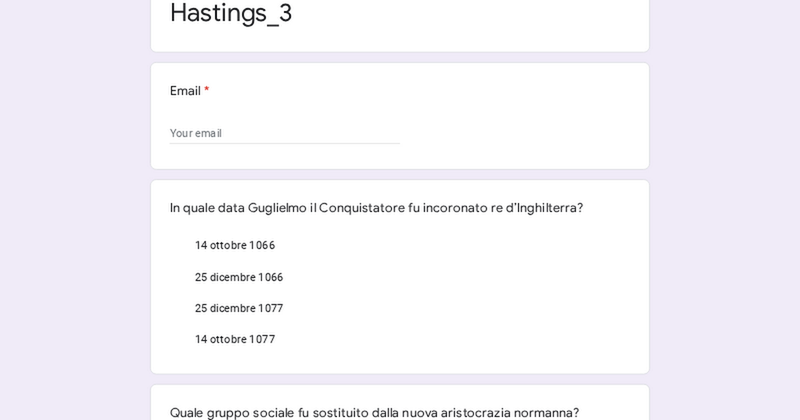This screenshot has width=800, height=420.
Task: Click the word Quale starting the second question
Action: [189, 412]
